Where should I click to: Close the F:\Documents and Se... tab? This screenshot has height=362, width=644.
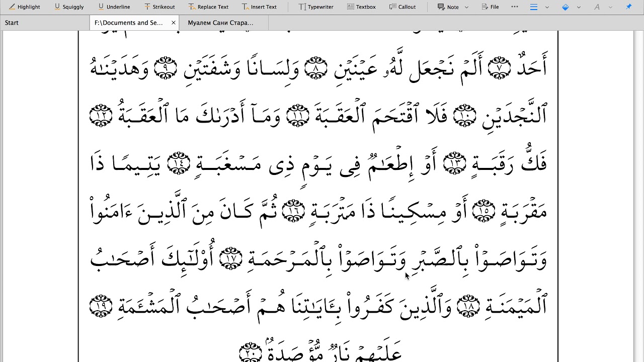click(x=174, y=23)
